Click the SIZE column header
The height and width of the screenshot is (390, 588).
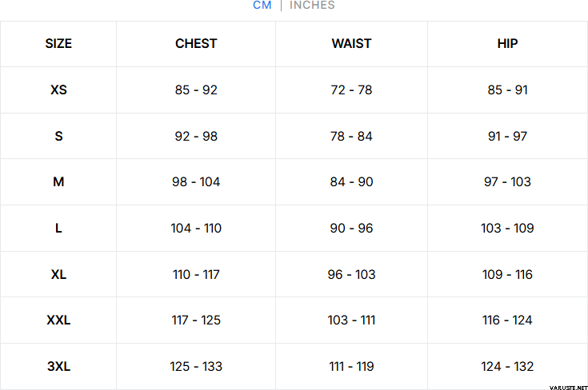click(58, 44)
